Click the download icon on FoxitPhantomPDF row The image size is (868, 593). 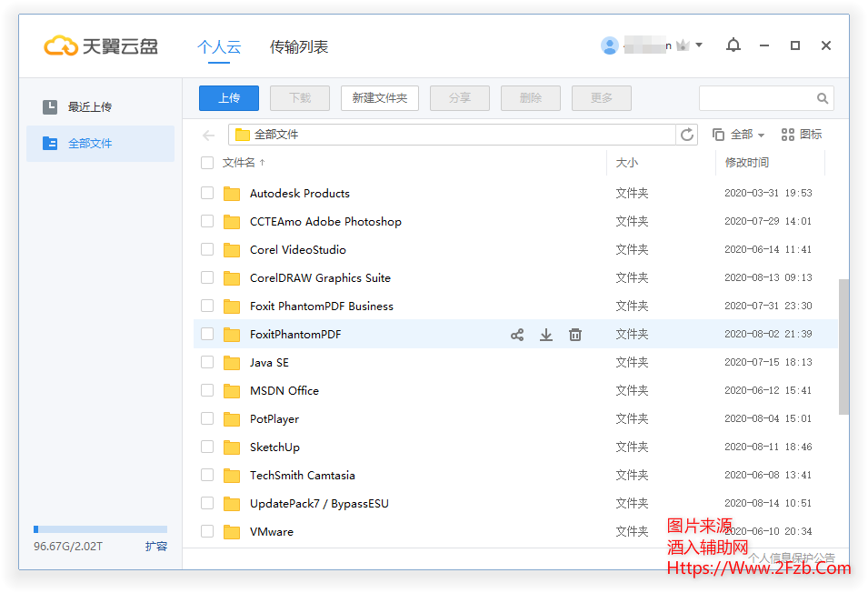546,335
